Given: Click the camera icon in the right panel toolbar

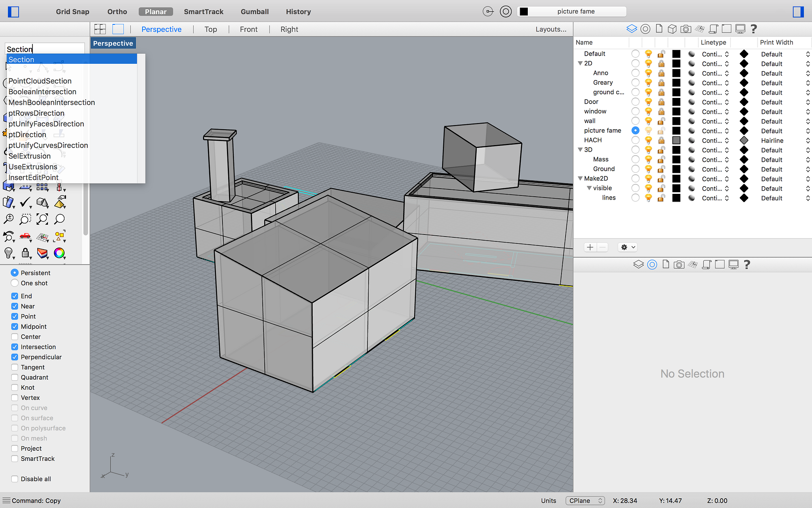Looking at the screenshot, I should click(686, 28).
